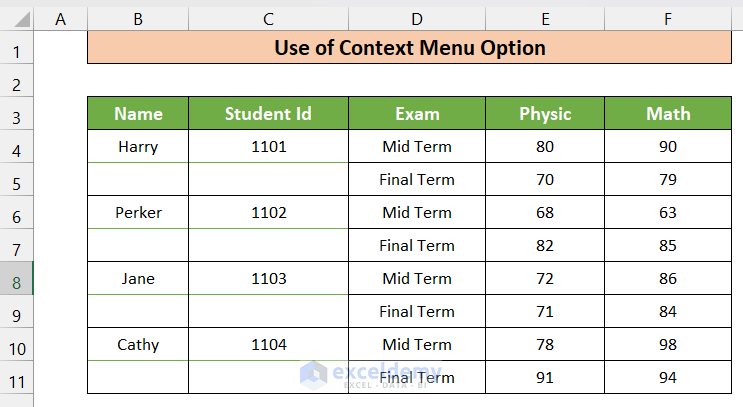743x407 pixels.
Task: Click the title cell Use of Context Menu Option
Action: tap(410, 47)
